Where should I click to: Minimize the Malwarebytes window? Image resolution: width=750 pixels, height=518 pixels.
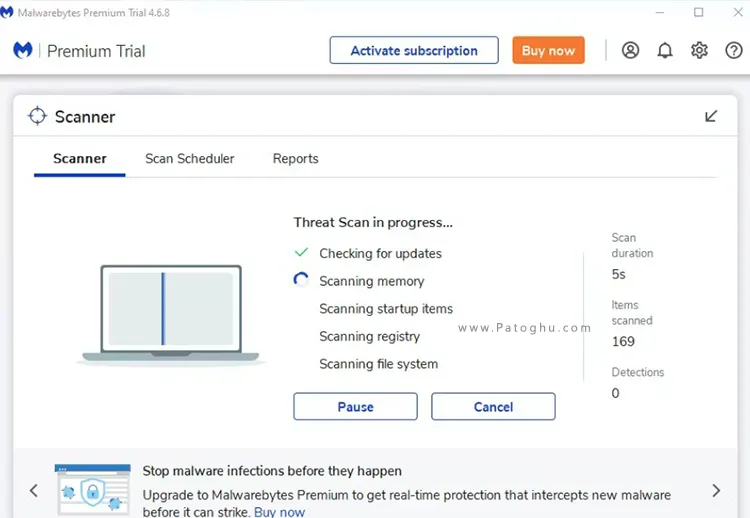click(660, 12)
